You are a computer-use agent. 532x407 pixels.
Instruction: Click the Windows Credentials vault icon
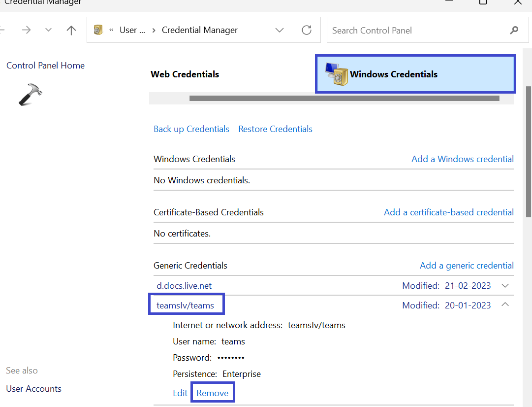click(337, 74)
